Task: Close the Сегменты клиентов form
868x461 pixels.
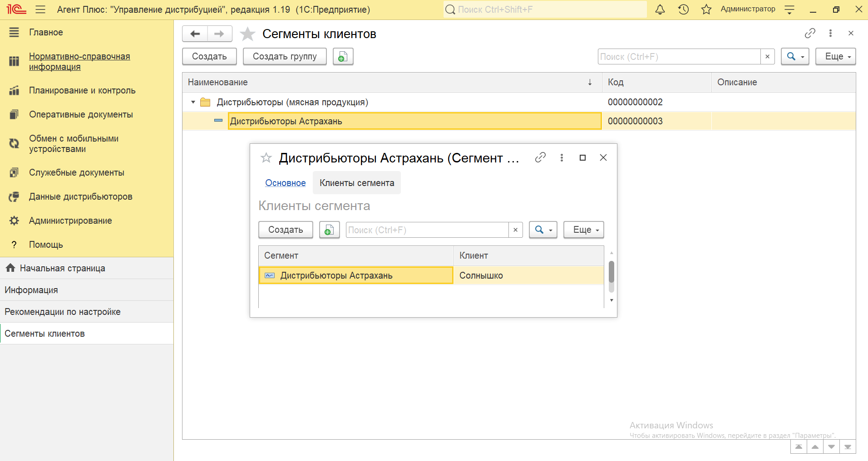Action: tap(851, 33)
